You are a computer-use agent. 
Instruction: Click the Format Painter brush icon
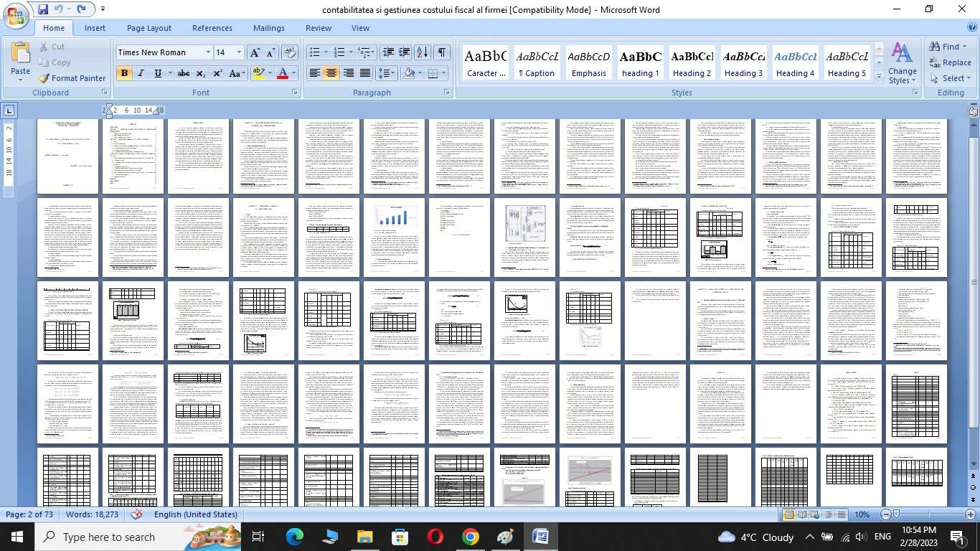click(44, 78)
